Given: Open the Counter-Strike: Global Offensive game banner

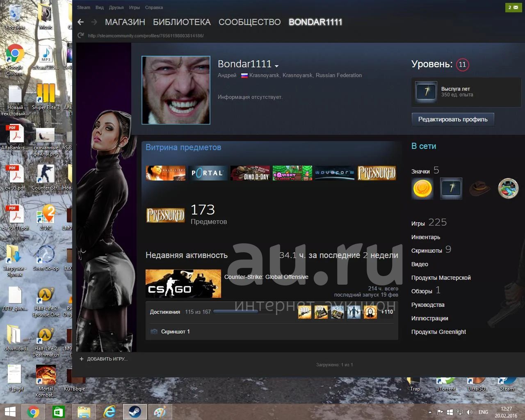Looking at the screenshot, I should tap(183, 284).
